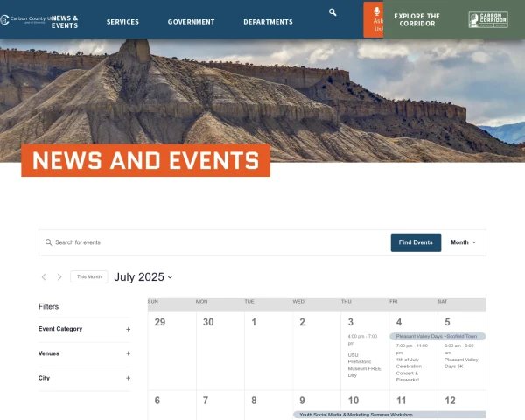Click Explore the Corridor link
Image resolution: width=525 pixels, height=420 pixels.
tap(416, 20)
